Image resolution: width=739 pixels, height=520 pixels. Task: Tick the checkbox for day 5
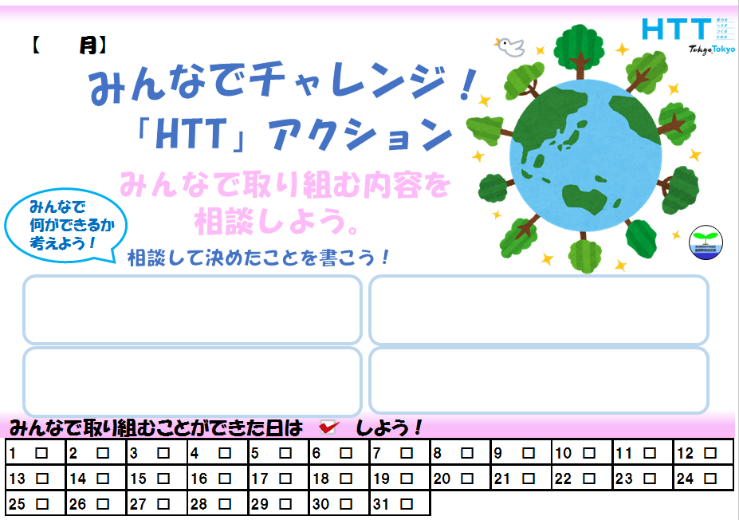tap(285, 453)
